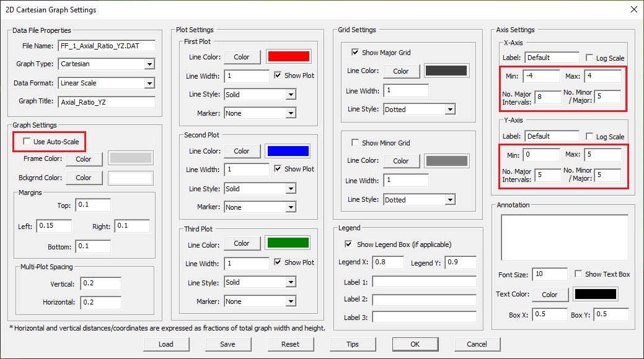Screen dimensions: 644x359
Task: Toggle Show Major Grid checkbox
Action: [355, 53]
